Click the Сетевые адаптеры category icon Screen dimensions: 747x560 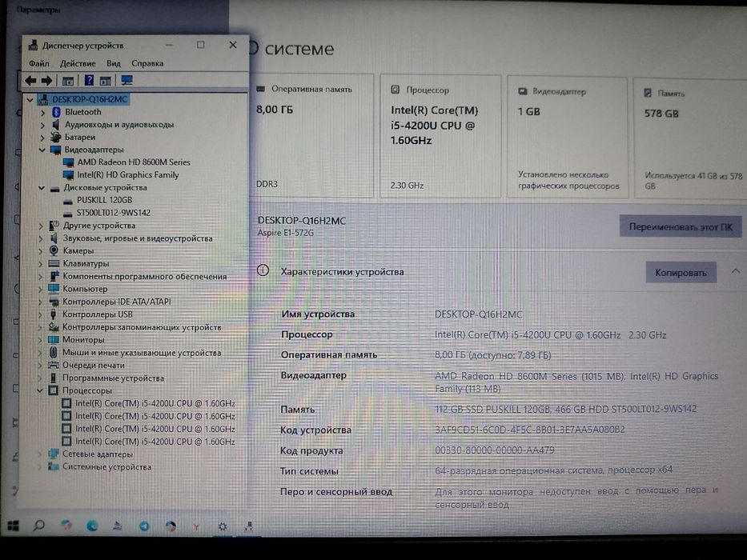point(54,454)
